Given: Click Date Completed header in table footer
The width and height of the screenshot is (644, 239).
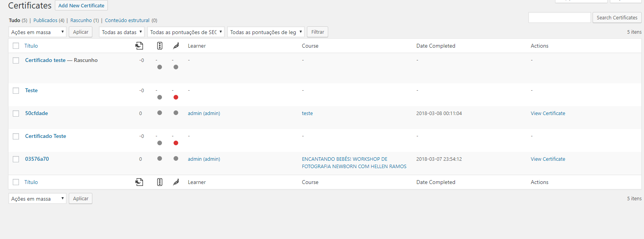Looking at the screenshot, I should click(x=436, y=182).
